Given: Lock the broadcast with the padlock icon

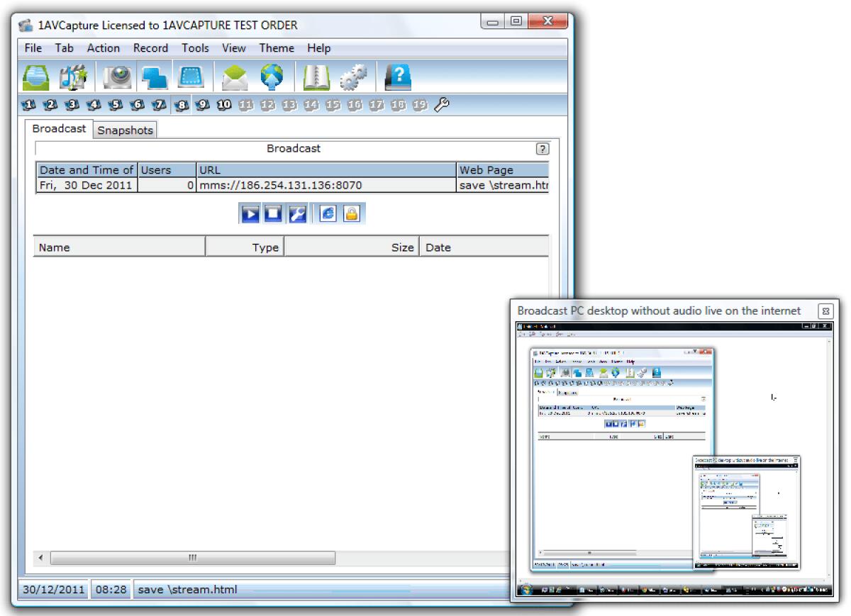Looking at the screenshot, I should [350, 212].
